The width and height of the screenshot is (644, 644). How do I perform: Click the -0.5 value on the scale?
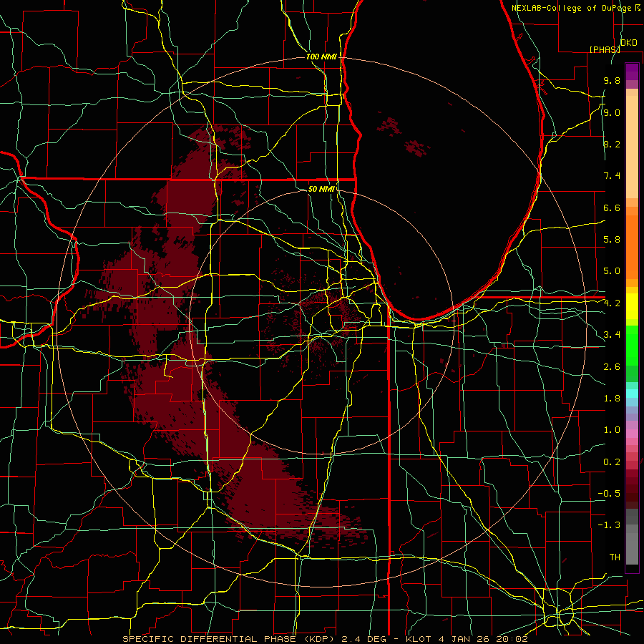[609, 494]
